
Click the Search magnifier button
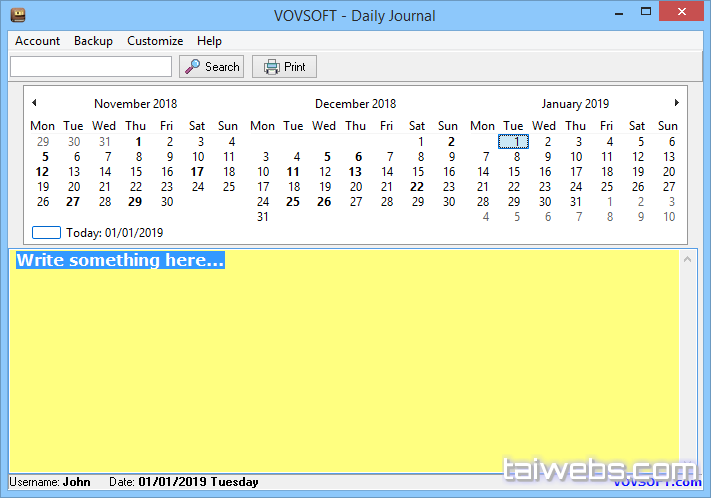pos(212,67)
